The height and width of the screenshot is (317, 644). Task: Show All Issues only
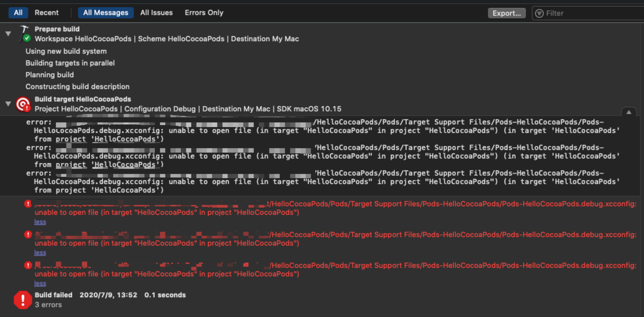coord(156,13)
